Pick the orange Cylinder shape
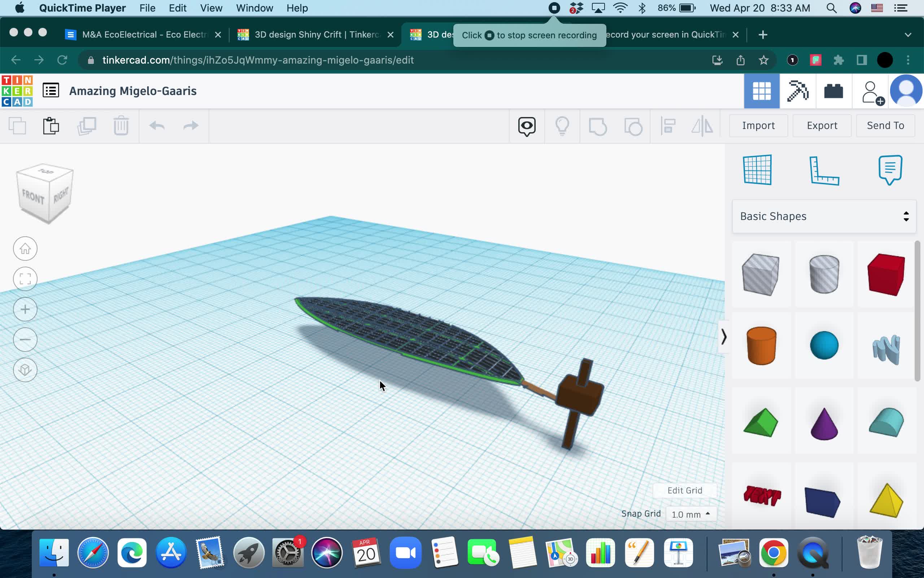 click(761, 346)
